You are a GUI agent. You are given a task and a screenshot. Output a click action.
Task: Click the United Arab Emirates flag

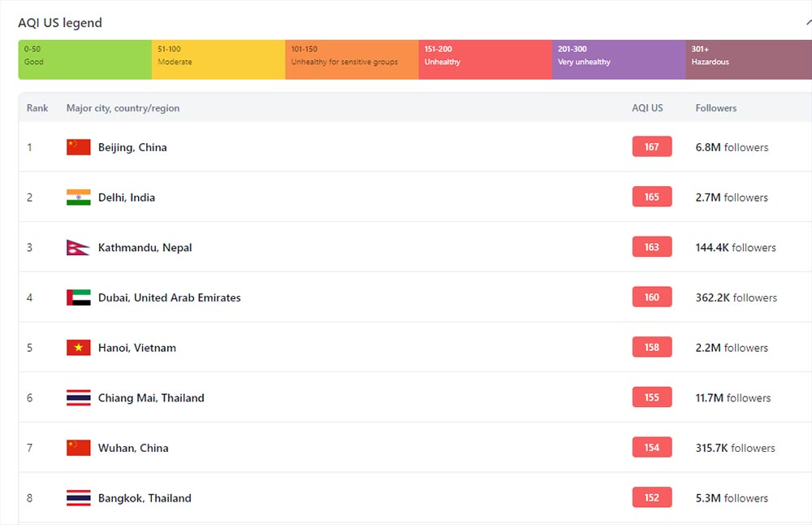(x=78, y=297)
